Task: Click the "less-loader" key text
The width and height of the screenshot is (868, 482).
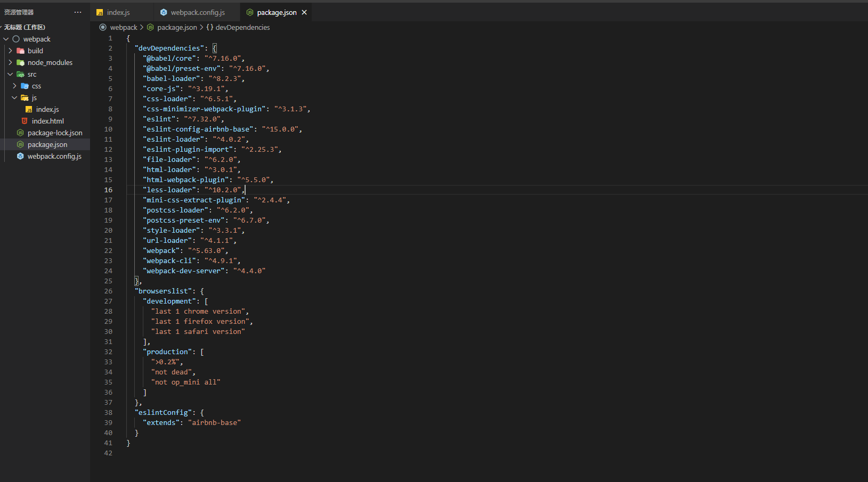Action: point(169,190)
